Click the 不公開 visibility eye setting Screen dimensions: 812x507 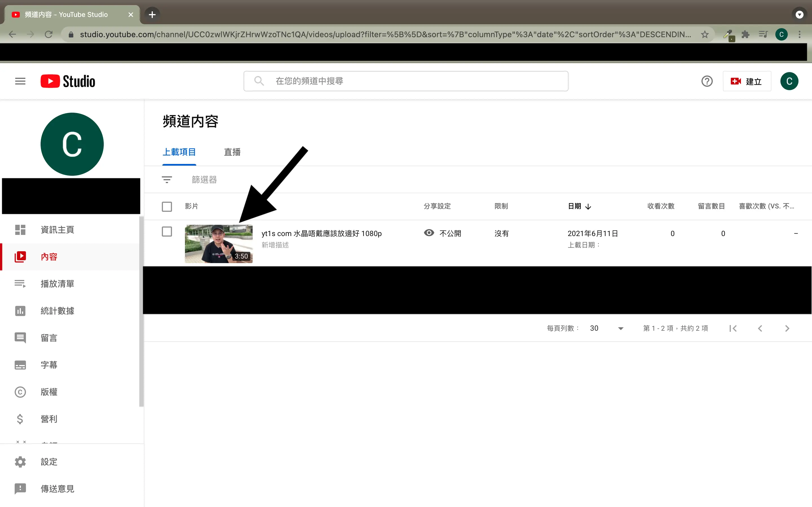(429, 233)
